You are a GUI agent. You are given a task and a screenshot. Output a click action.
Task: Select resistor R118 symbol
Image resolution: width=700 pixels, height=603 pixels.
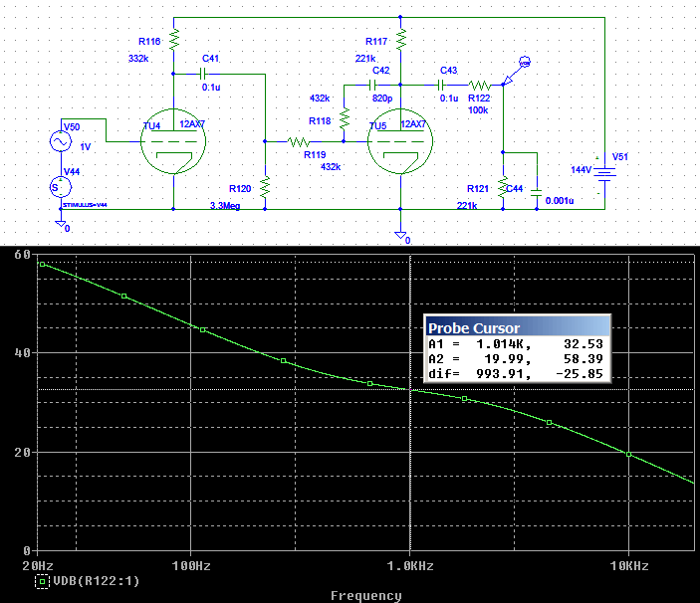tap(345, 119)
